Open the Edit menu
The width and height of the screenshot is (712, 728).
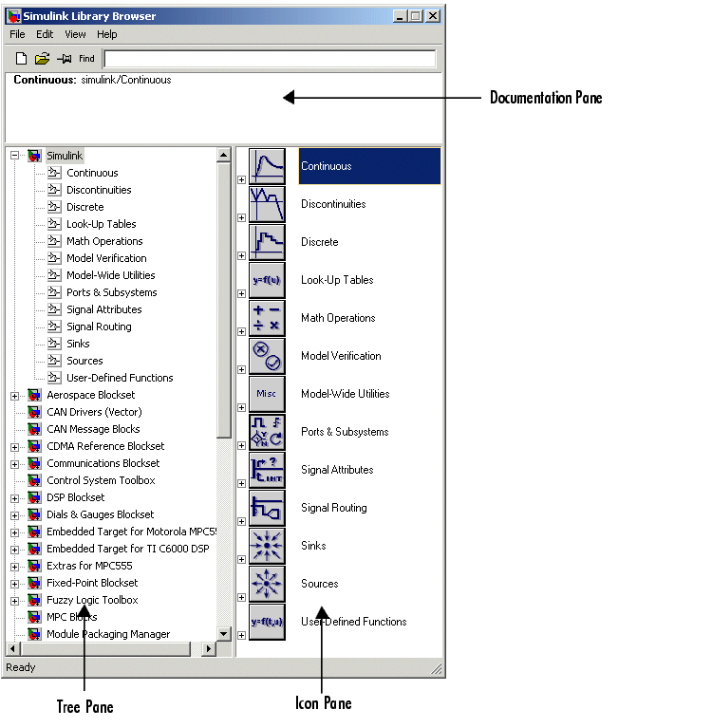[x=45, y=34]
